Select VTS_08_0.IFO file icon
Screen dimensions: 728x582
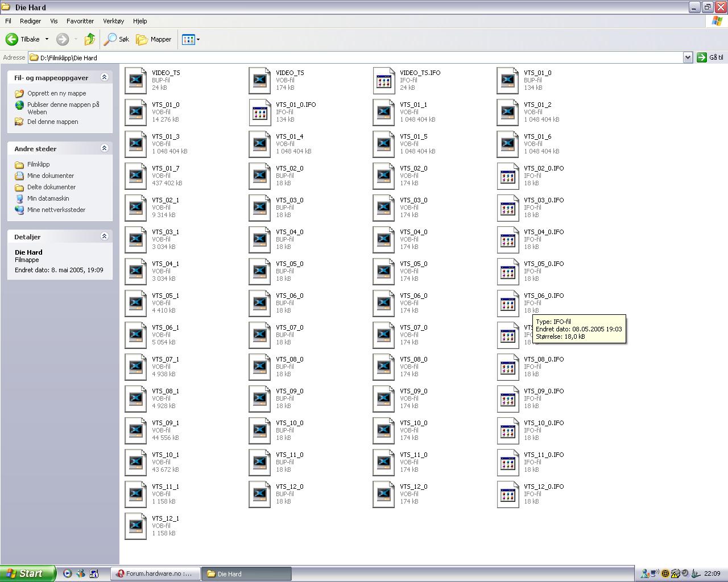(508, 367)
